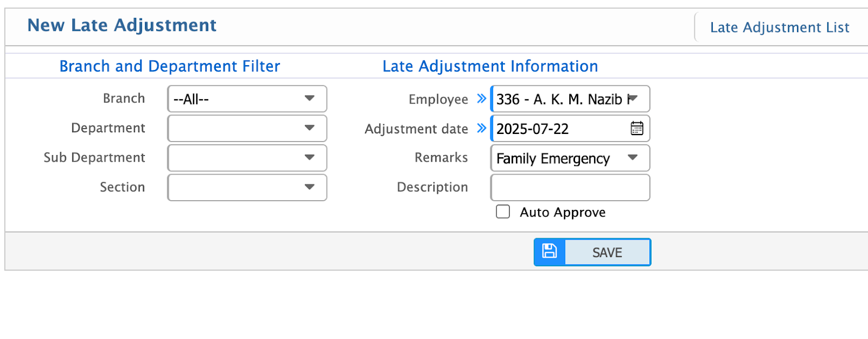
Task: Click inside the Description text field
Action: point(570,187)
